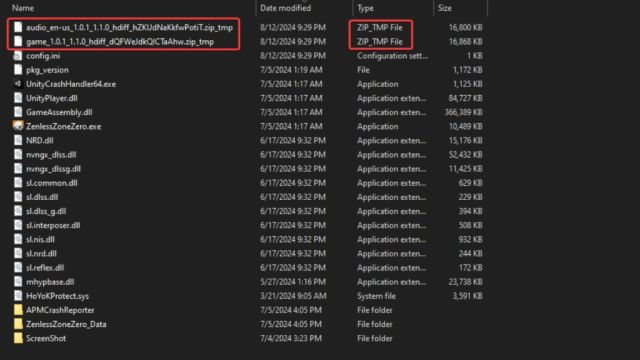
Task: Click the 23,738 KB size value
Action: (465, 282)
